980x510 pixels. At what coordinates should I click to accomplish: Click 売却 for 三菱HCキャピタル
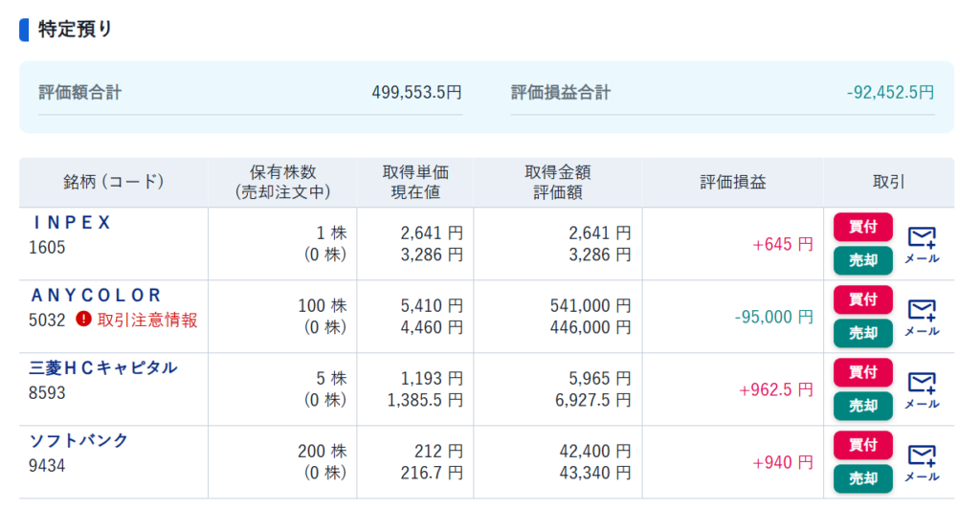coord(862,406)
